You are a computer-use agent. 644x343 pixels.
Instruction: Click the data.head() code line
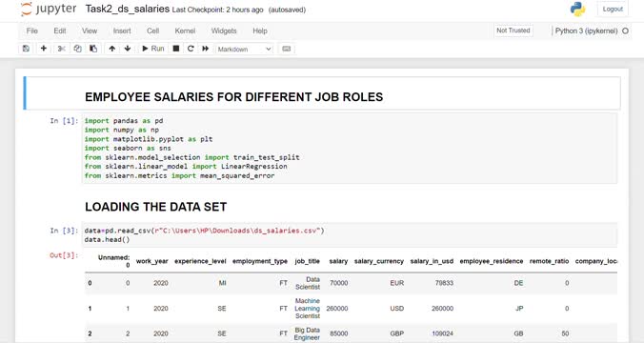click(108, 240)
